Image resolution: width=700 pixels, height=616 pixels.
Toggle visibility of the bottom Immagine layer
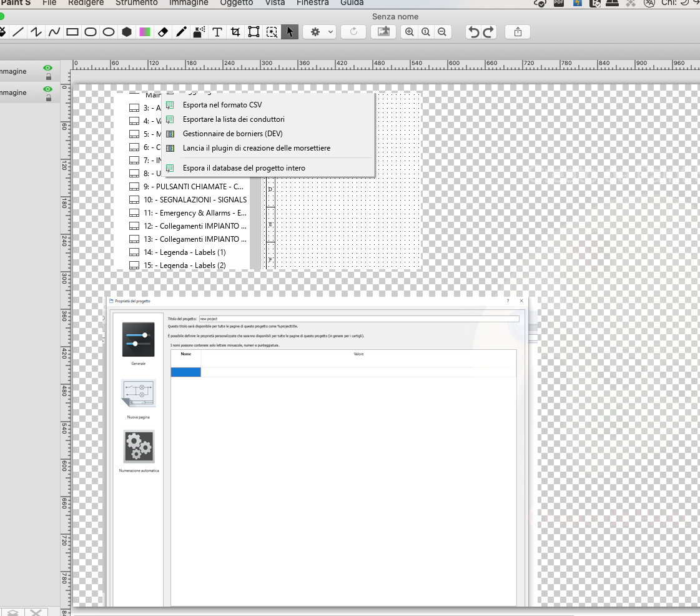47,89
